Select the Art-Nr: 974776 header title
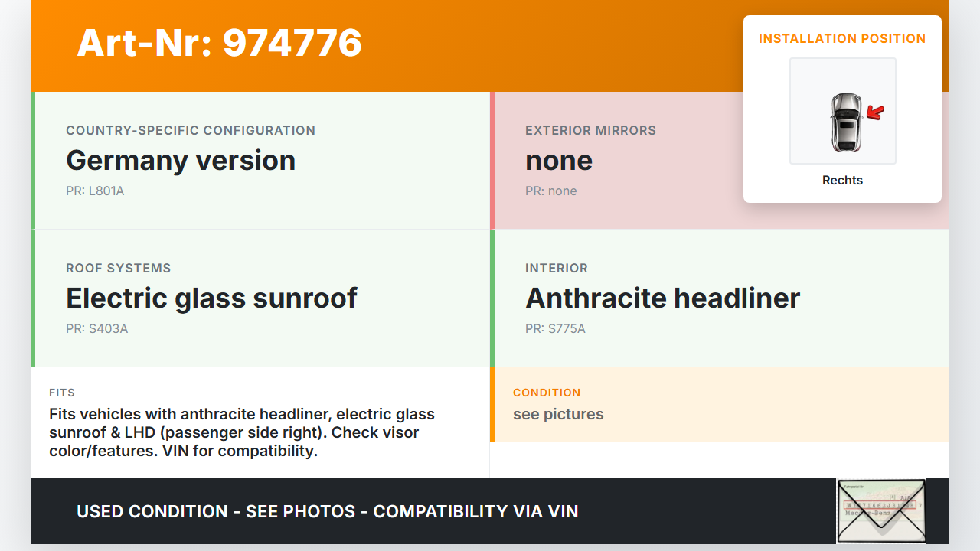The image size is (980, 551). (219, 43)
